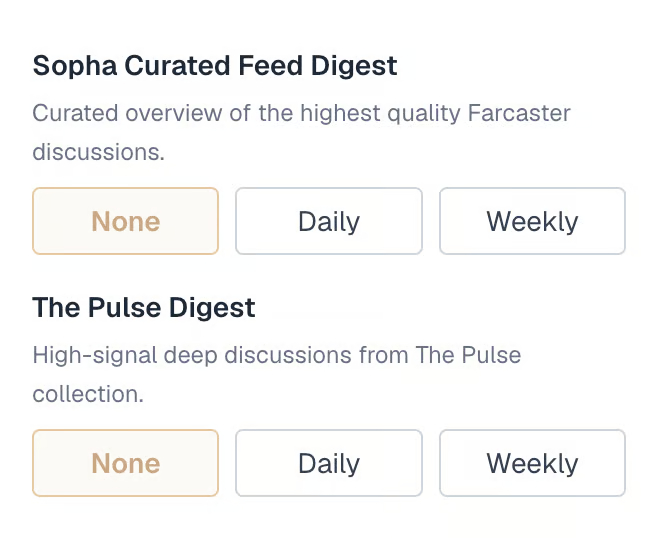Select None for Sopha Curated Feed Digest
The width and height of the screenshot is (658, 538).
pos(125,221)
